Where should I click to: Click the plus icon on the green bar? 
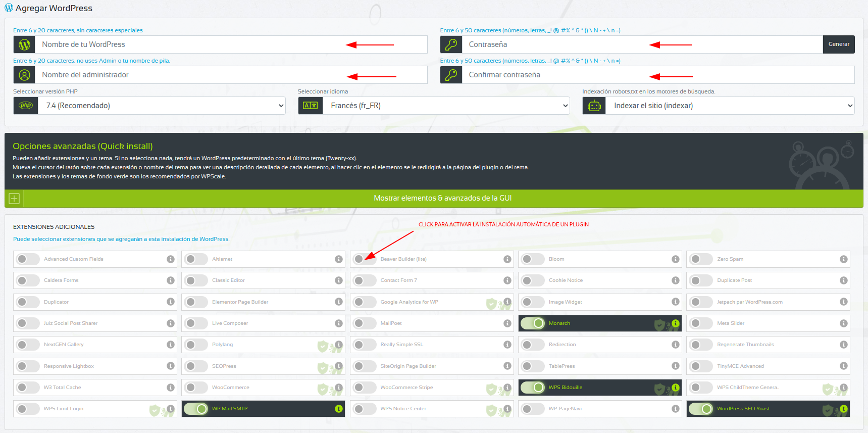(14, 199)
